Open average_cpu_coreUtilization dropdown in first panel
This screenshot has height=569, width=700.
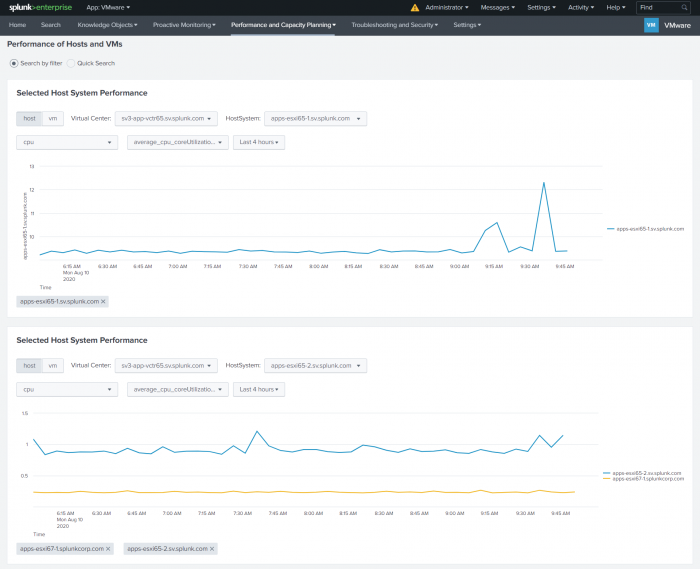coord(178,142)
